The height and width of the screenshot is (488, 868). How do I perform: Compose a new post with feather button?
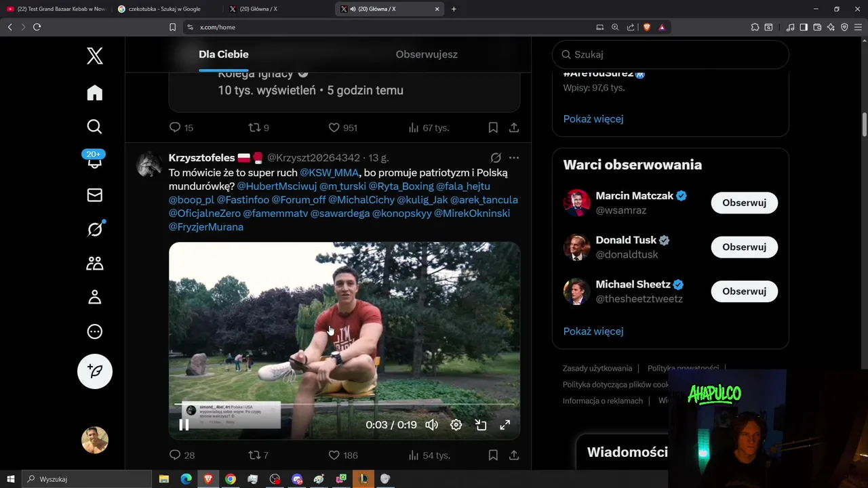tap(95, 371)
